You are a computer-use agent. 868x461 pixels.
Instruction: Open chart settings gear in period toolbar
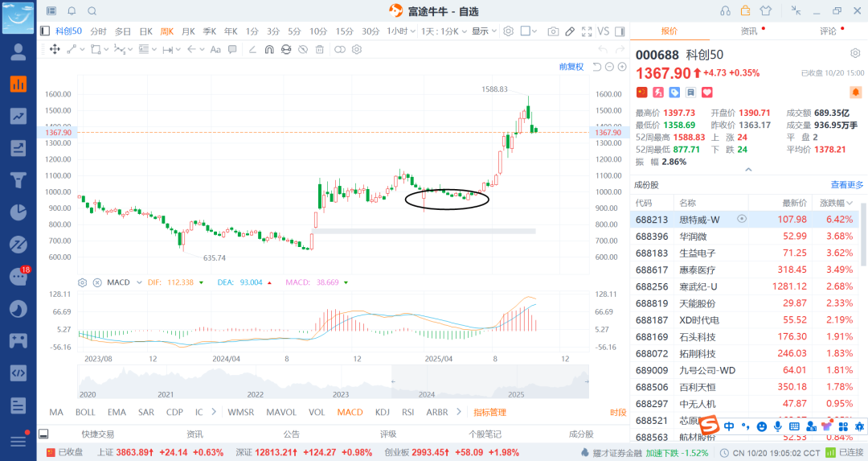[508, 31]
